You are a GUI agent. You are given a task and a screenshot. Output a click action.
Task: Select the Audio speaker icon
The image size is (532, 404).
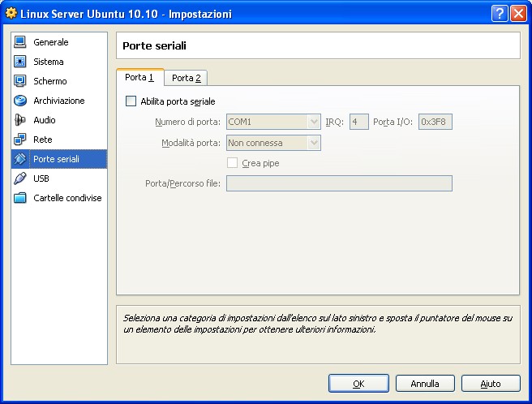[x=20, y=120]
